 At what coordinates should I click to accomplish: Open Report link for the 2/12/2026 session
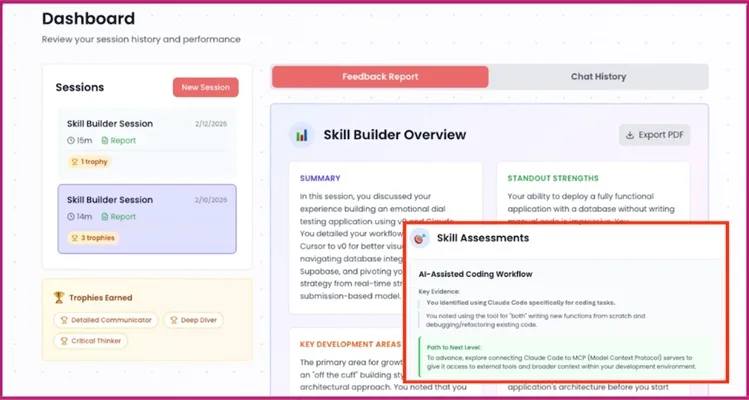coord(119,140)
